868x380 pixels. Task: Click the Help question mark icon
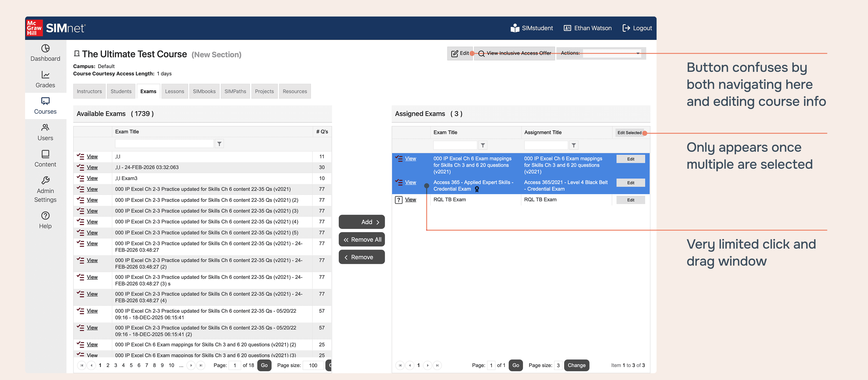(x=45, y=216)
